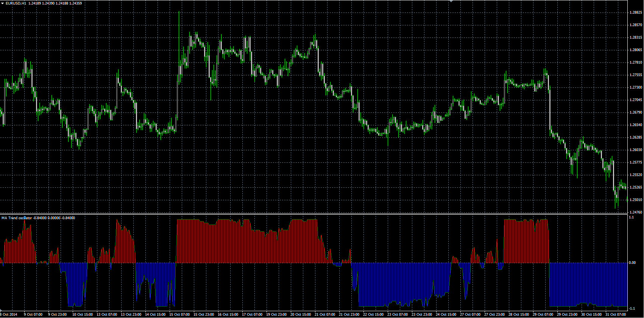The width and height of the screenshot is (644, 318).
Task: Click the 10 Oct 15:00 time label
Action: [82, 315]
